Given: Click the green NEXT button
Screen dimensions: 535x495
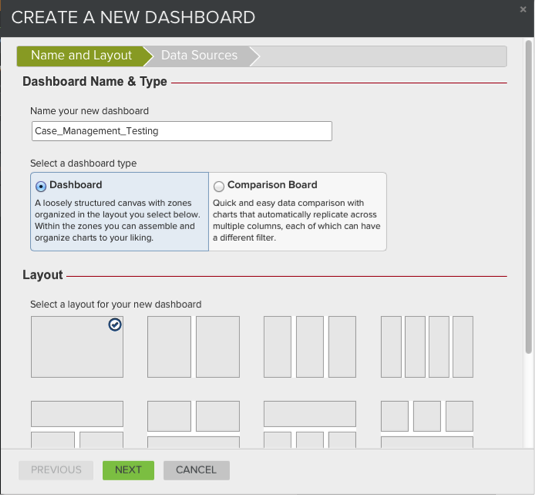Looking at the screenshot, I should click(x=128, y=470).
